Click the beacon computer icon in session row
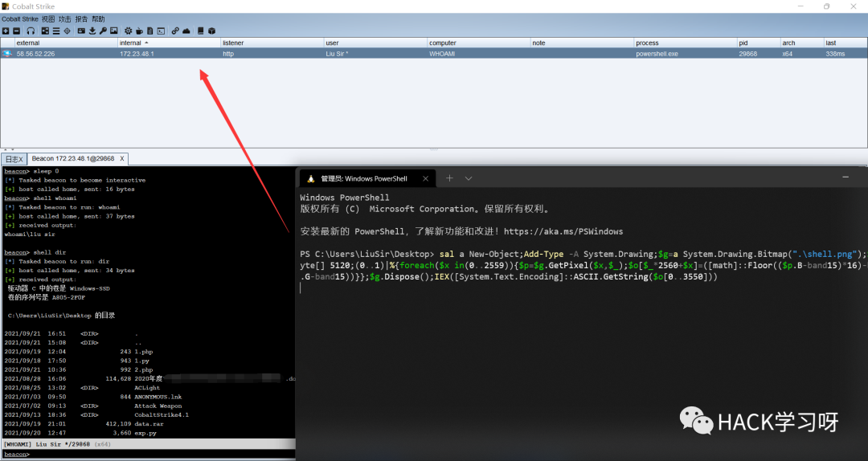This screenshot has width=868, height=461. [x=7, y=54]
